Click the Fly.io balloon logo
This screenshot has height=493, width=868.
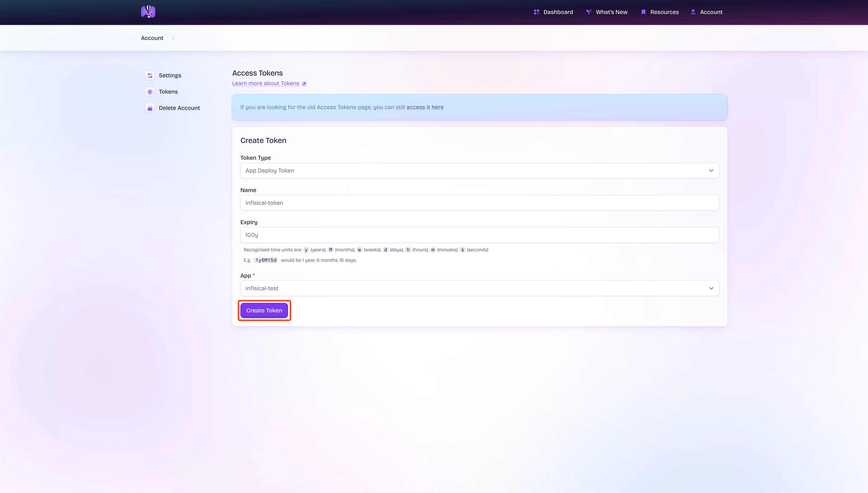pyautogui.click(x=148, y=11)
